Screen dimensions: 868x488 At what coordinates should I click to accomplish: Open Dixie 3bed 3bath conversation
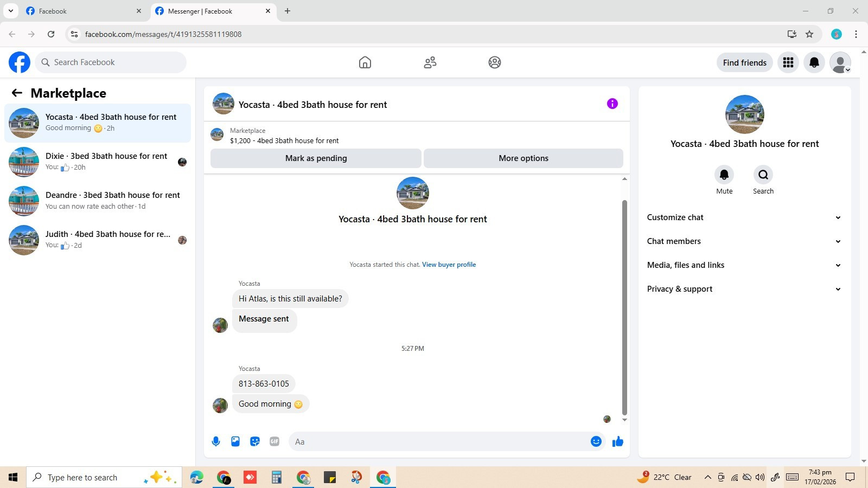pos(98,162)
